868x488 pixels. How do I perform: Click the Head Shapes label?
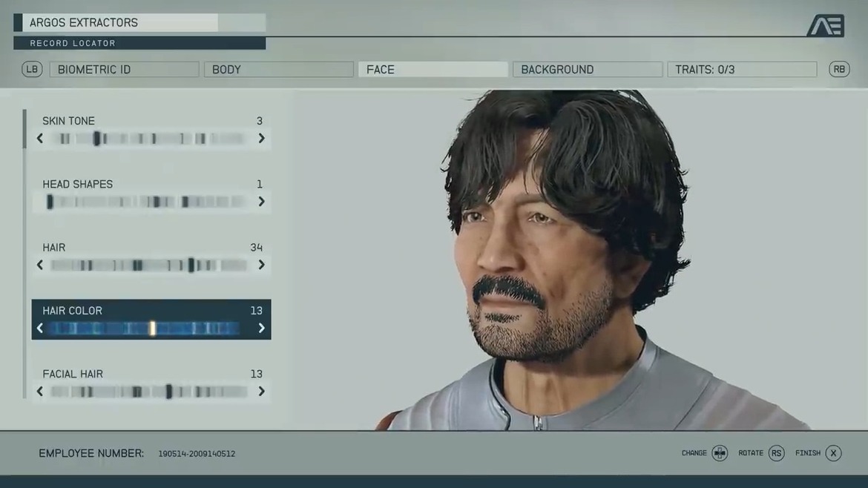pyautogui.click(x=77, y=184)
